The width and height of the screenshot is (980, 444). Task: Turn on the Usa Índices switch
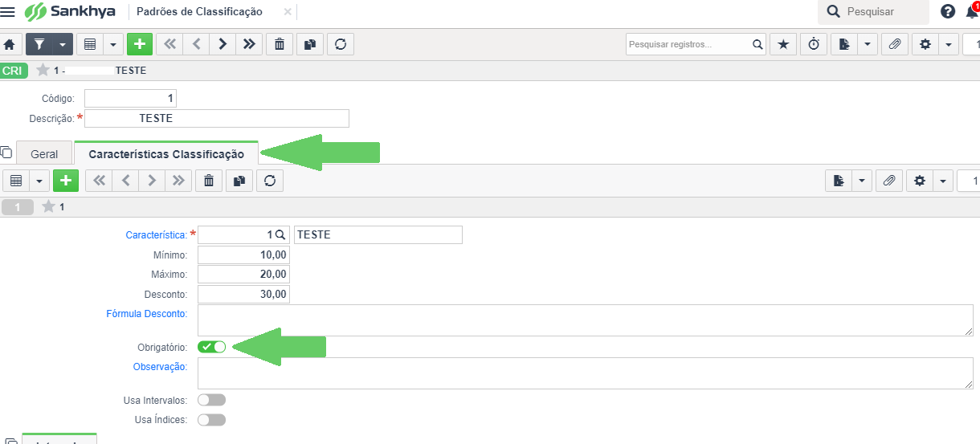click(212, 419)
